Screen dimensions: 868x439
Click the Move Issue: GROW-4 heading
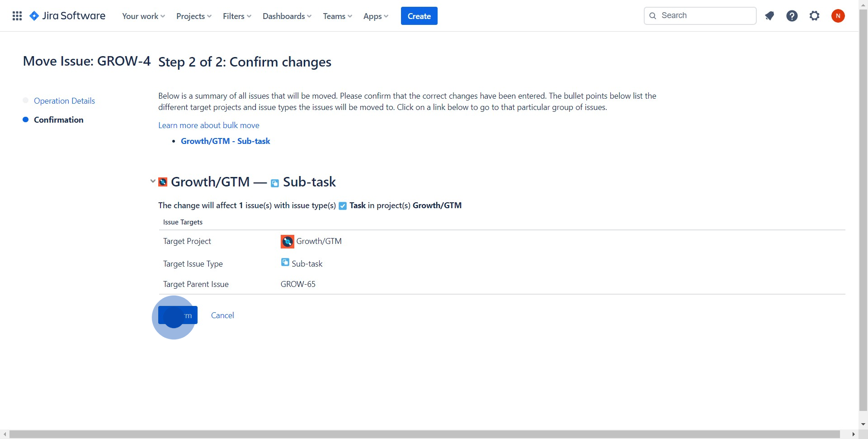tap(87, 61)
